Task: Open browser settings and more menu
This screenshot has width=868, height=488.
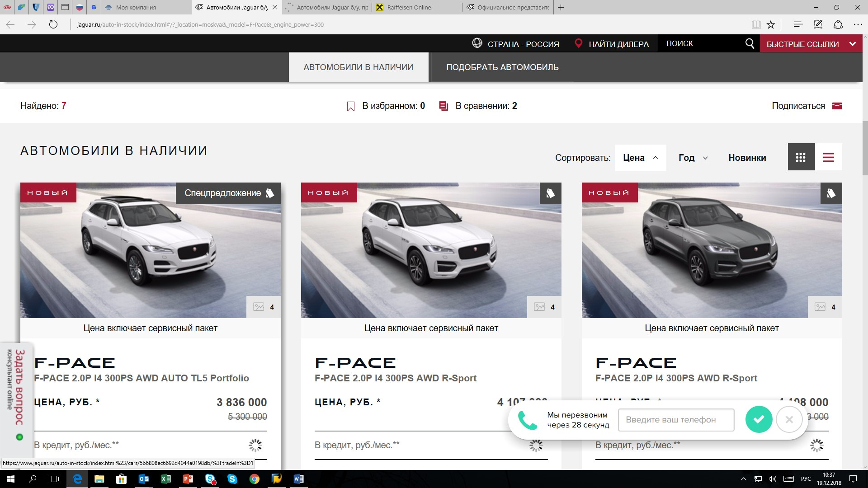Action: coord(858,24)
